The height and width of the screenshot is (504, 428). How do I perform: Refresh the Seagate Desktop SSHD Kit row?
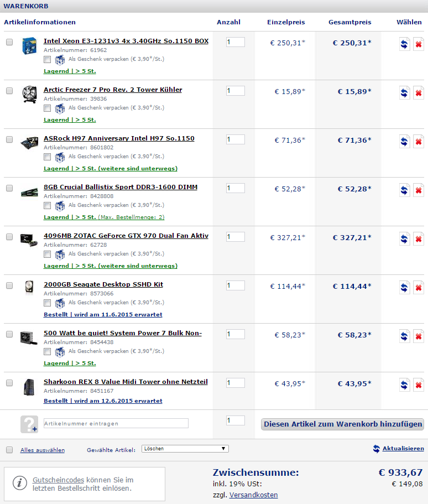405,288
